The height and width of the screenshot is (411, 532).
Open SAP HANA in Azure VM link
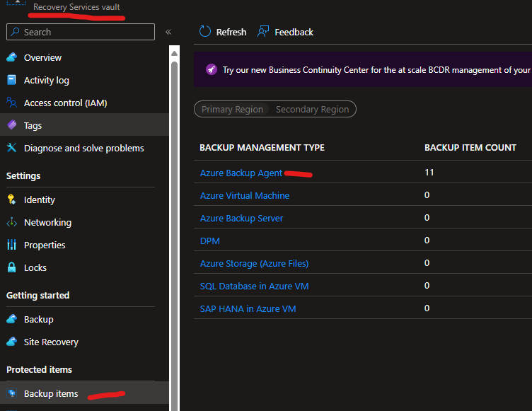pos(248,308)
